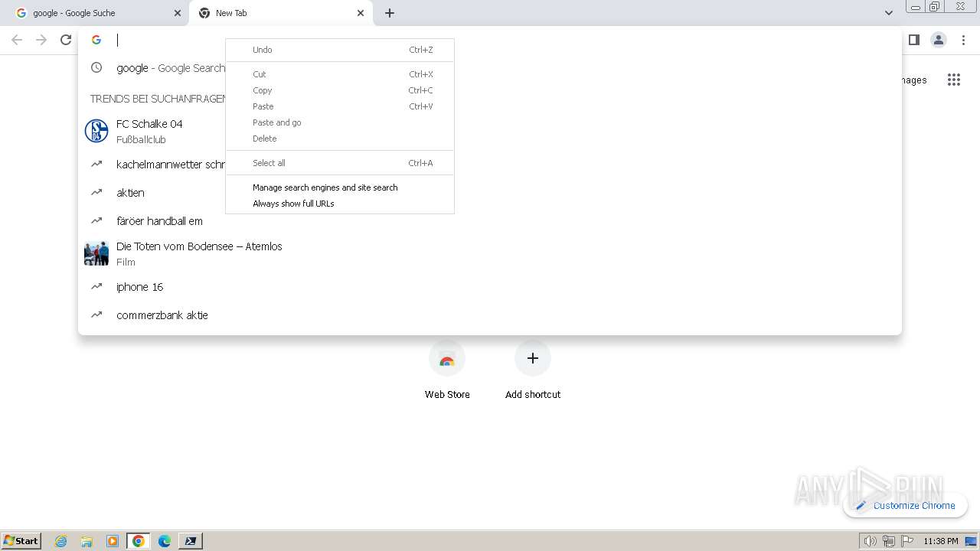Click trend icon beside kachelmannwetter suggestion
This screenshot has width=980, height=551.
click(96, 164)
